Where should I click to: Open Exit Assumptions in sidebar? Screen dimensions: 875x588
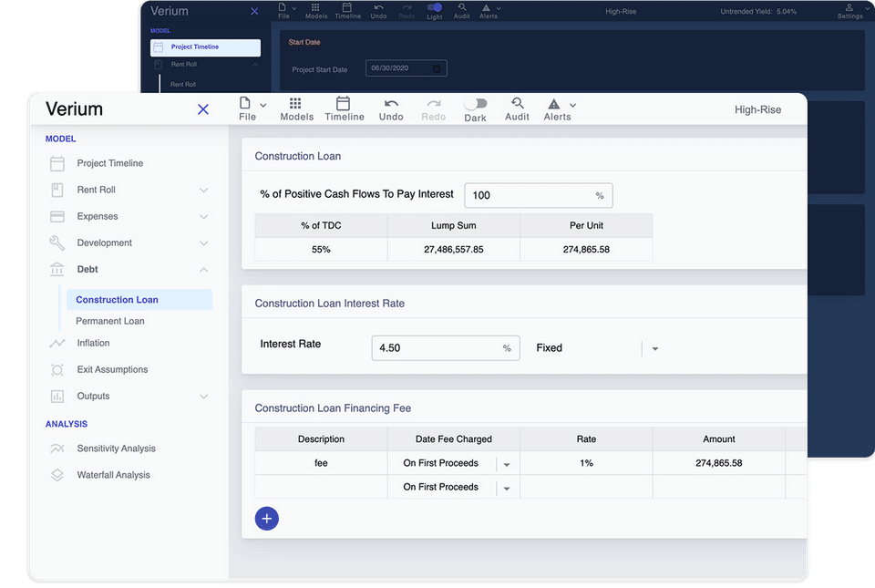(x=112, y=369)
